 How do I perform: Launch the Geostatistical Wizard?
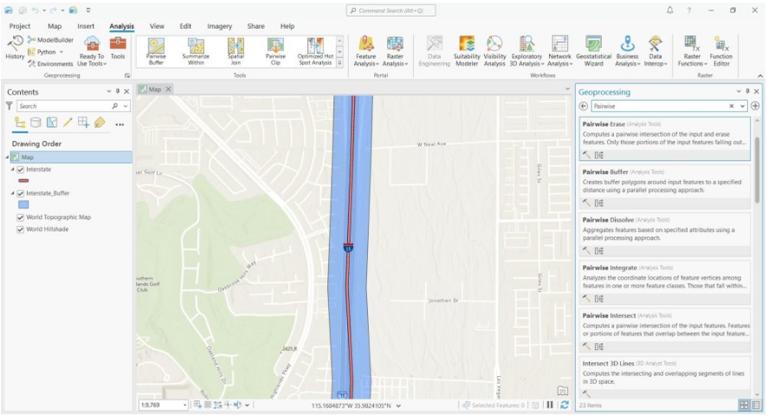(593, 51)
